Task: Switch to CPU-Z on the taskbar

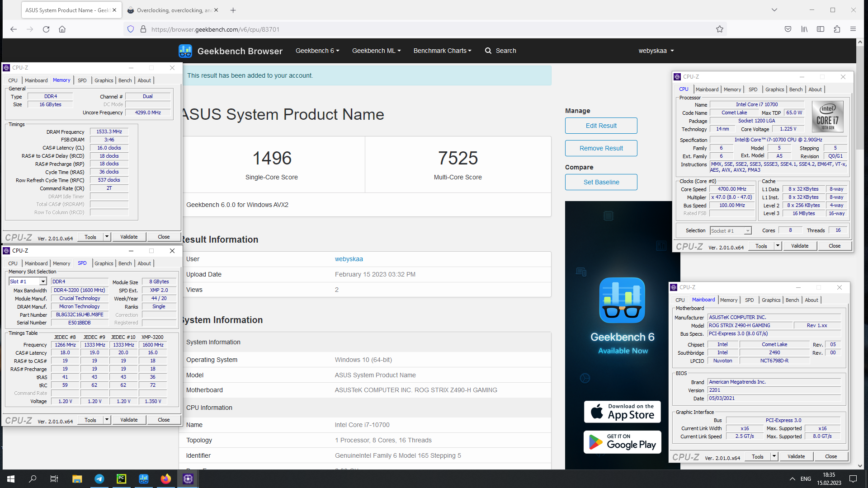Action: pyautogui.click(x=188, y=479)
